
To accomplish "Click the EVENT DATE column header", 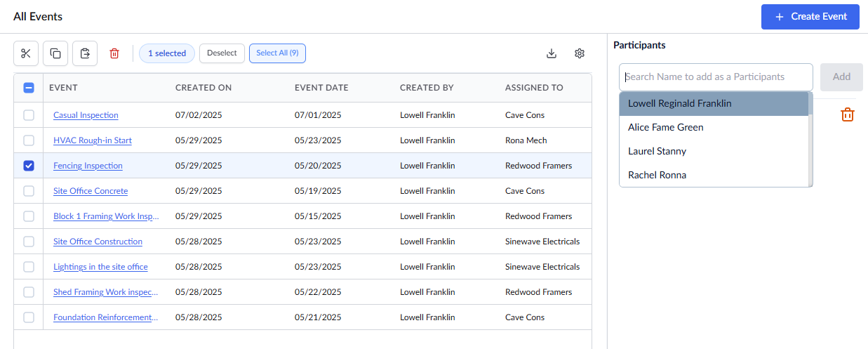I will tap(321, 88).
